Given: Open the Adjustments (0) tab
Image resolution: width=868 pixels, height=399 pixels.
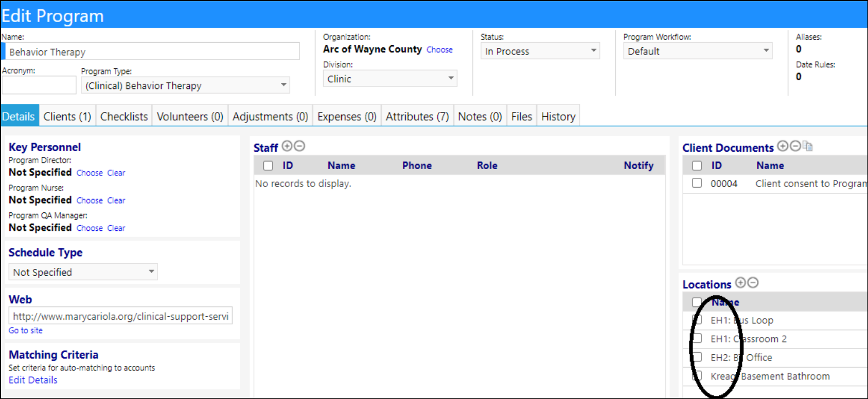Looking at the screenshot, I should click(x=270, y=117).
